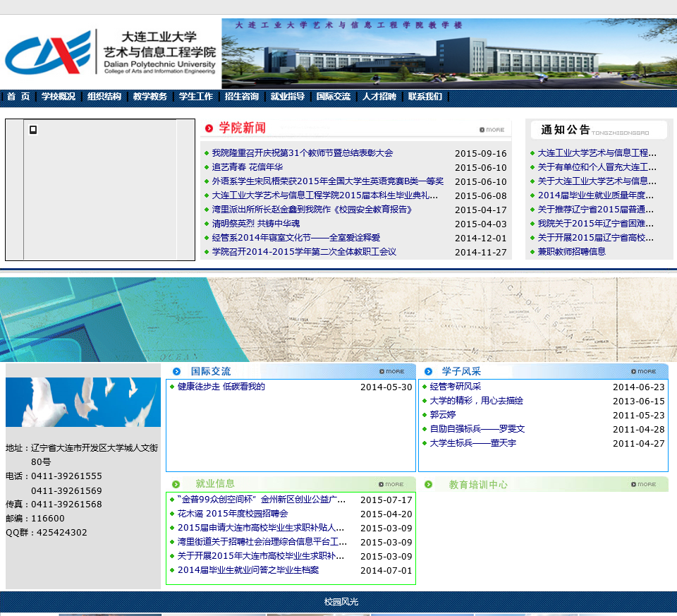
Task: Open notice 关于推荐辽宁省2015届普通...
Action: (x=595, y=210)
